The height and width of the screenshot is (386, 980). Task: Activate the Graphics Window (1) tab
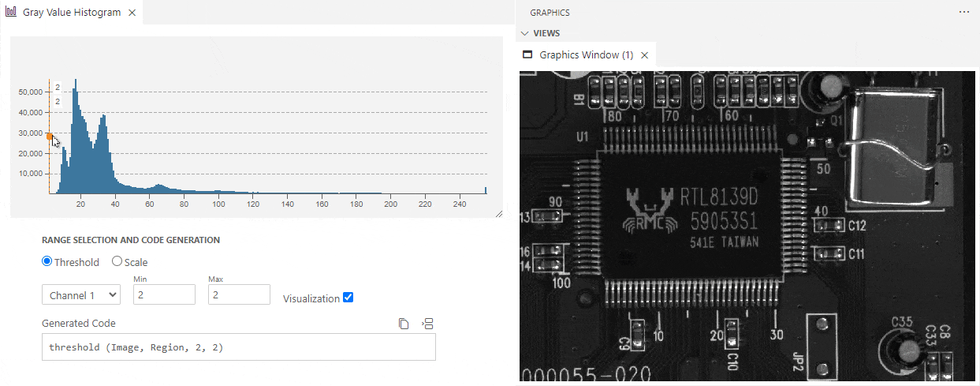pyautogui.click(x=586, y=55)
